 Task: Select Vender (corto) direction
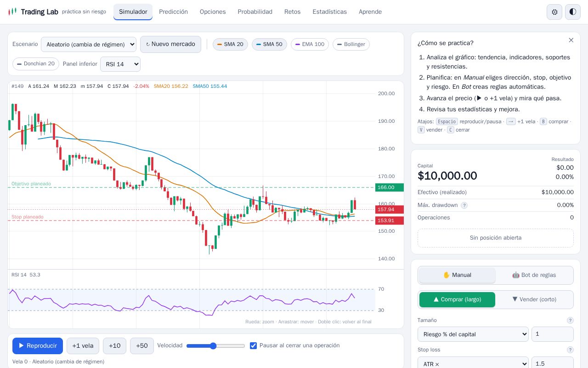pyautogui.click(x=534, y=299)
